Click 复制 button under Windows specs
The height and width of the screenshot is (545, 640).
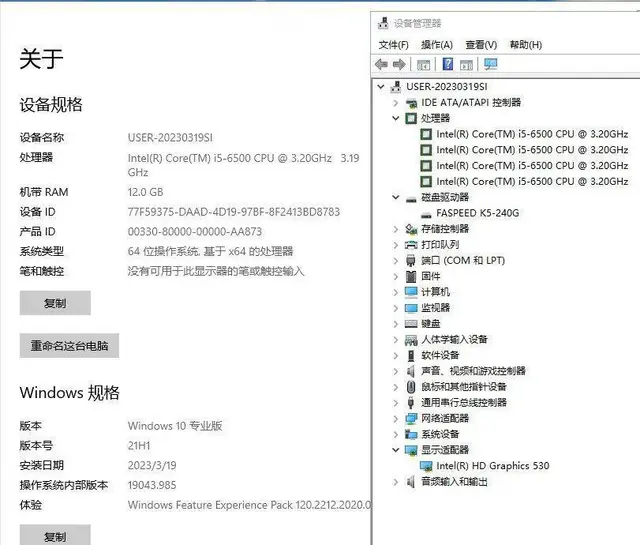click(55, 535)
